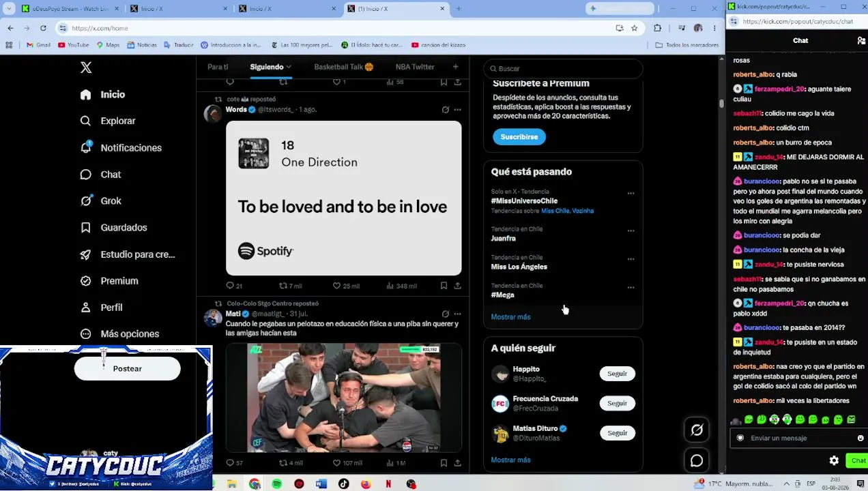Image resolution: width=868 pixels, height=491 pixels.
Task: Open X logo in left sidebar
Action: (x=86, y=68)
